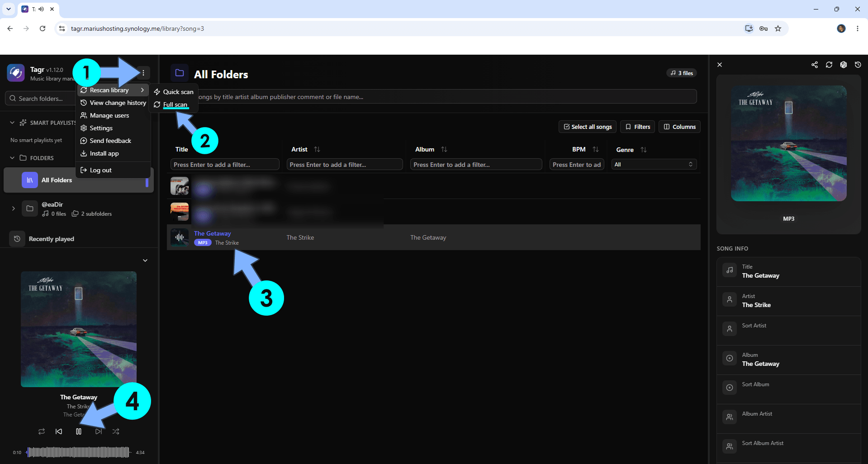The height and width of the screenshot is (464, 868).
Task: Open the browser tab search dropdown
Action: click(x=9, y=9)
